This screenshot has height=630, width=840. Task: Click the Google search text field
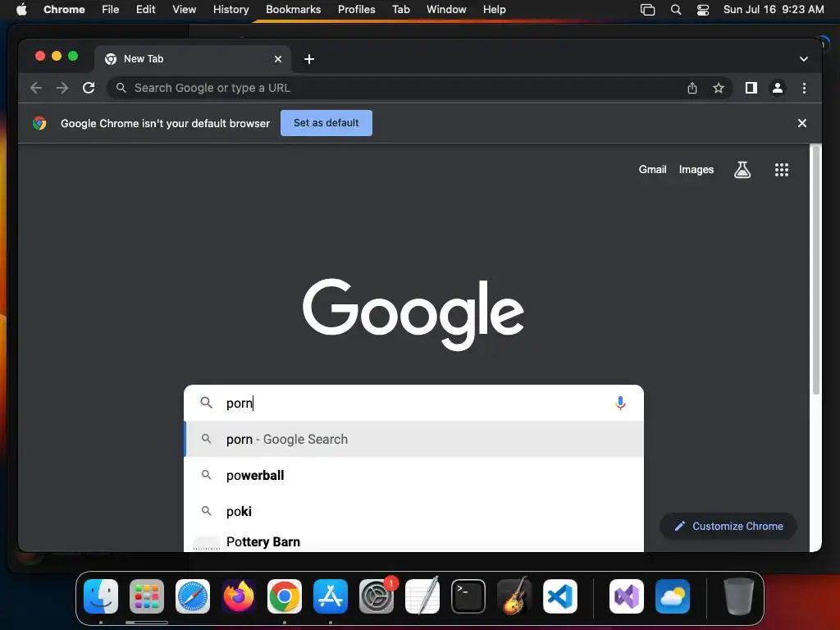click(x=413, y=403)
